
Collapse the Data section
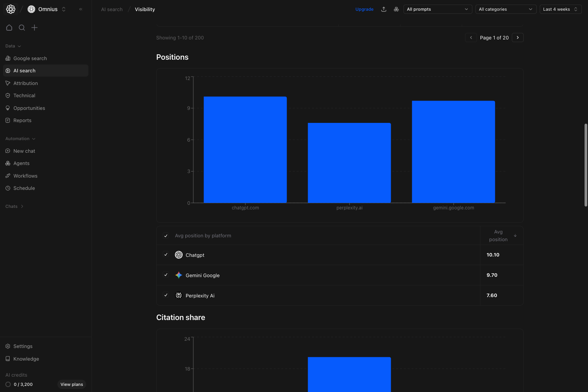[13, 46]
